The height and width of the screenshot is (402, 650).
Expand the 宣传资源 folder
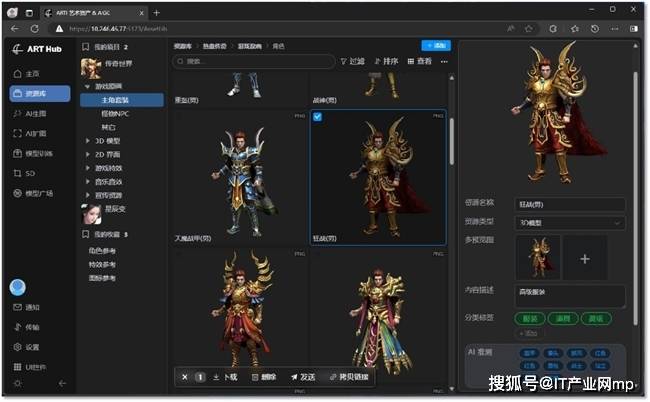(87, 195)
